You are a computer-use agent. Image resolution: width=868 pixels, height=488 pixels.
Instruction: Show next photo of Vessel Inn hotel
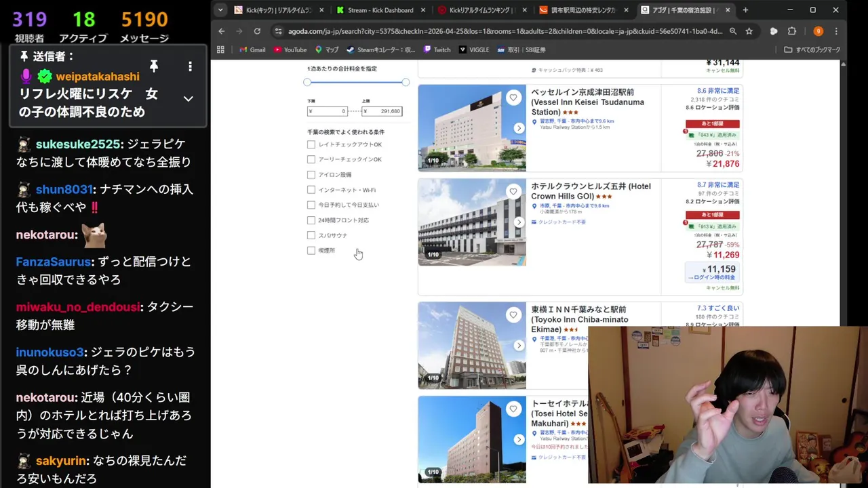click(x=519, y=128)
